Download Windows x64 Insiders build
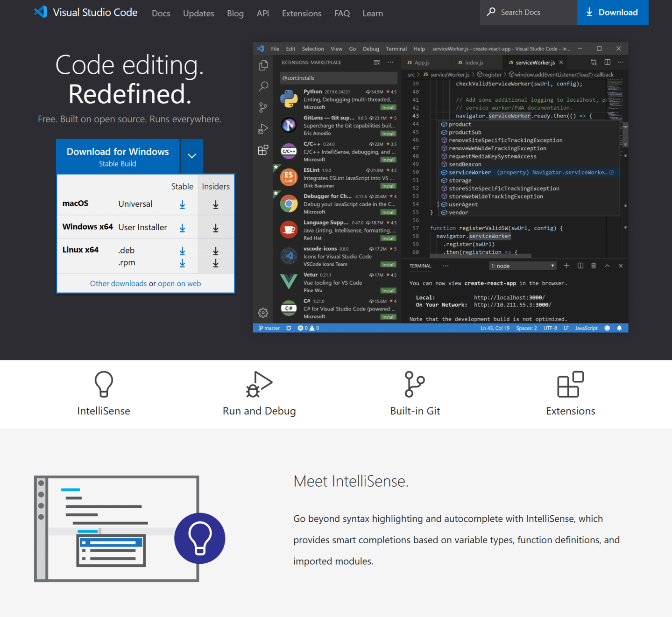Image resolution: width=672 pixels, height=617 pixels. pyautogui.click(x=216, y=228)
